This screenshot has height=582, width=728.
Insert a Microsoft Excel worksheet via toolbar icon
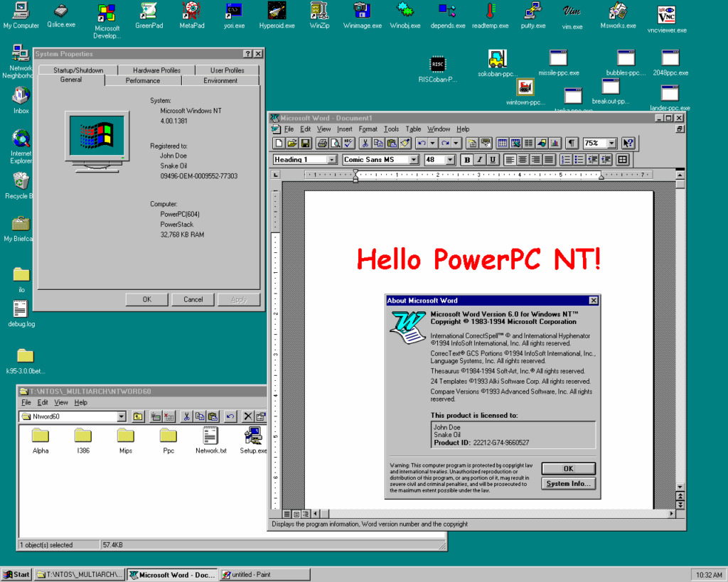click(x=518, y=143)
